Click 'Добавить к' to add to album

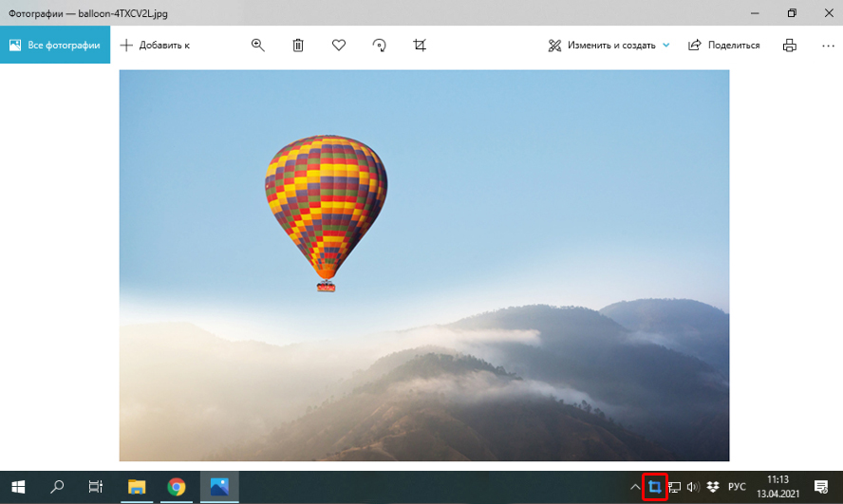pos(155,45)
